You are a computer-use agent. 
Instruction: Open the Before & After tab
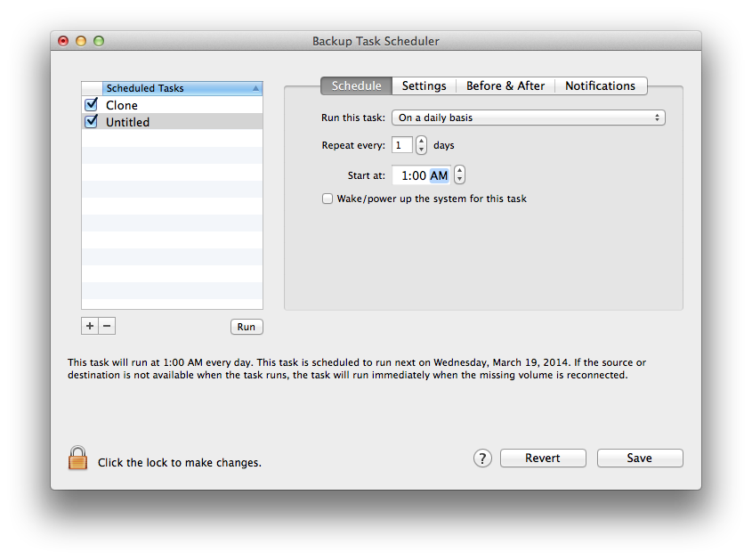(505, 85)
